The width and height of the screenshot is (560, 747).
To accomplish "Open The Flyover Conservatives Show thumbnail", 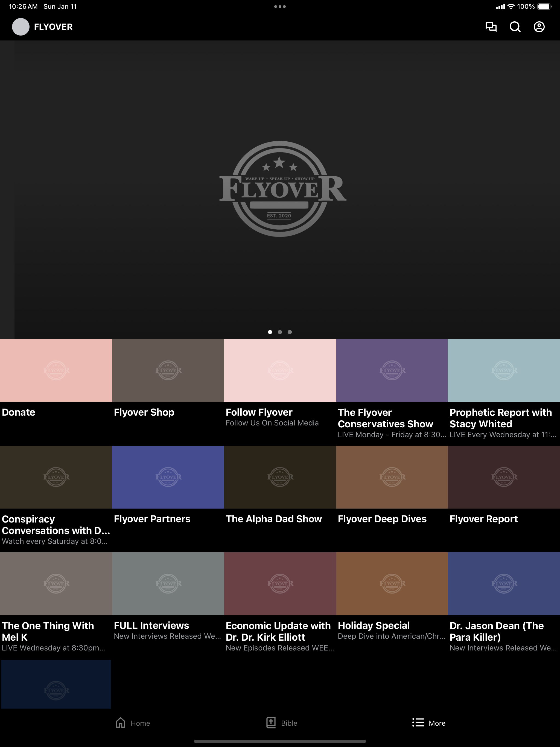I will [392, 370].
